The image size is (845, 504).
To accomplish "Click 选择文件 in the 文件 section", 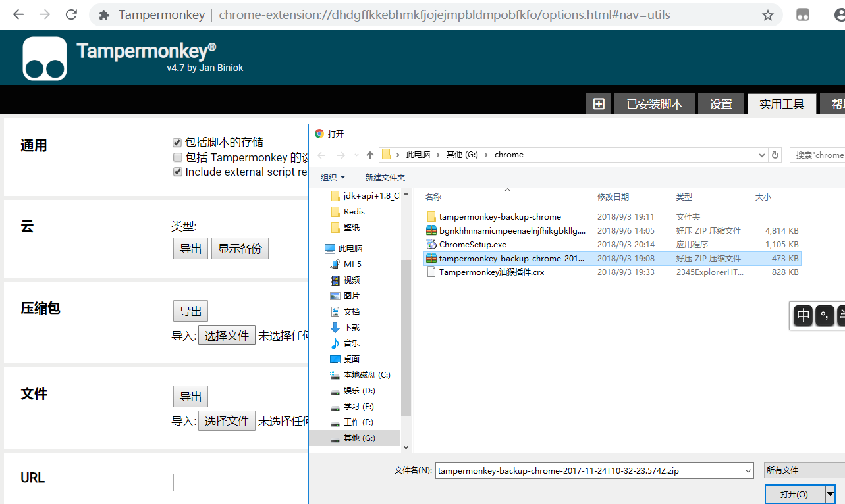I will tap(227, 421).
